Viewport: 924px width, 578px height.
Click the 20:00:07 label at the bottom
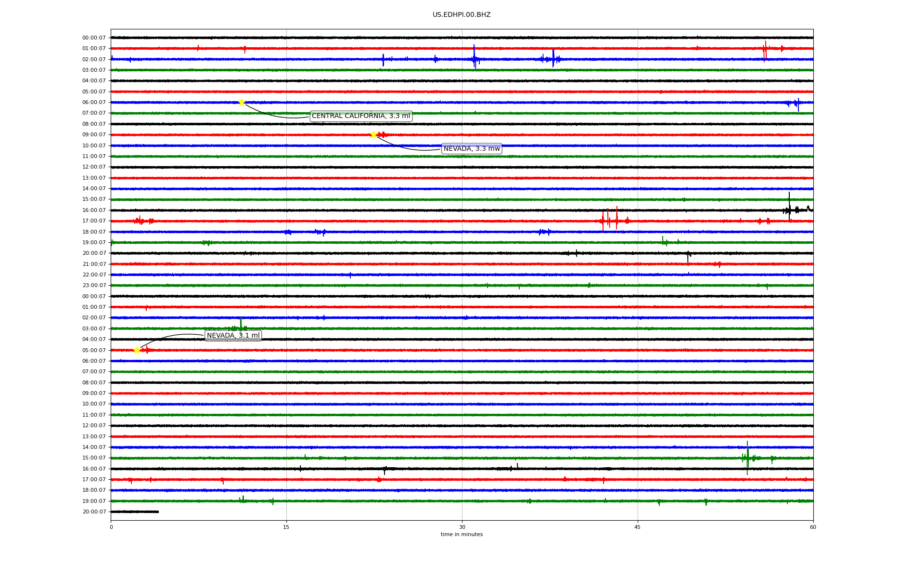click(x=94, y=512)
